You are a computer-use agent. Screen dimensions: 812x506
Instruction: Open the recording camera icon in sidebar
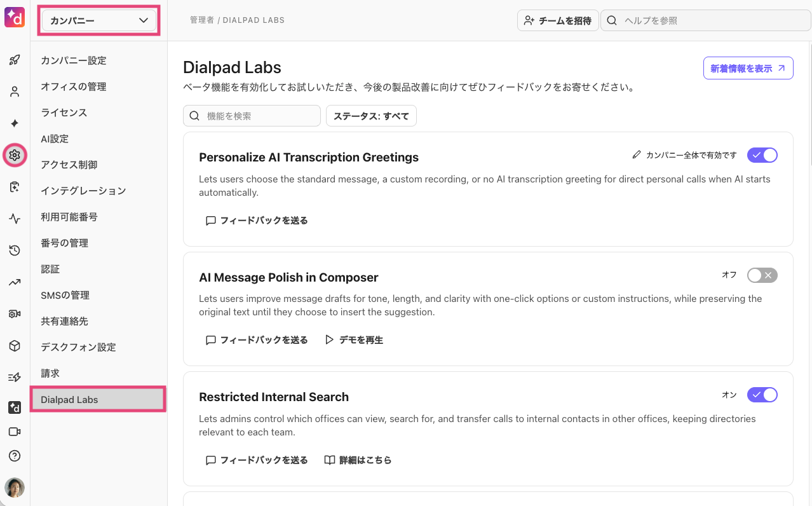coord(15,314)
